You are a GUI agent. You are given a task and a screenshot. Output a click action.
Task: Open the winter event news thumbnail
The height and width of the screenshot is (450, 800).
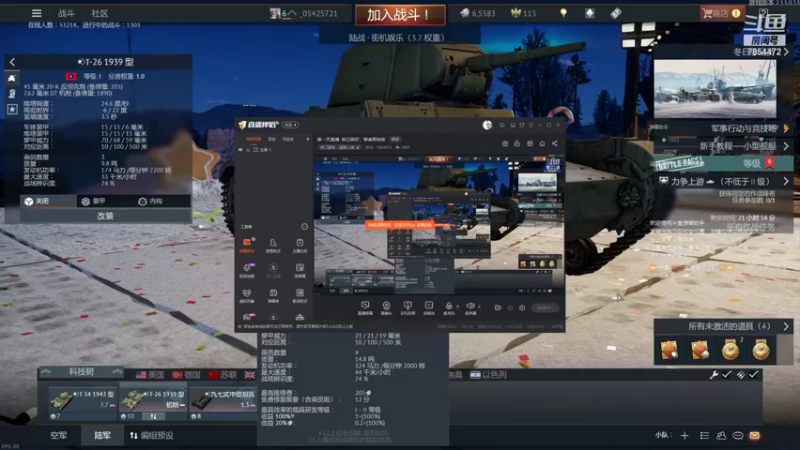715,88
